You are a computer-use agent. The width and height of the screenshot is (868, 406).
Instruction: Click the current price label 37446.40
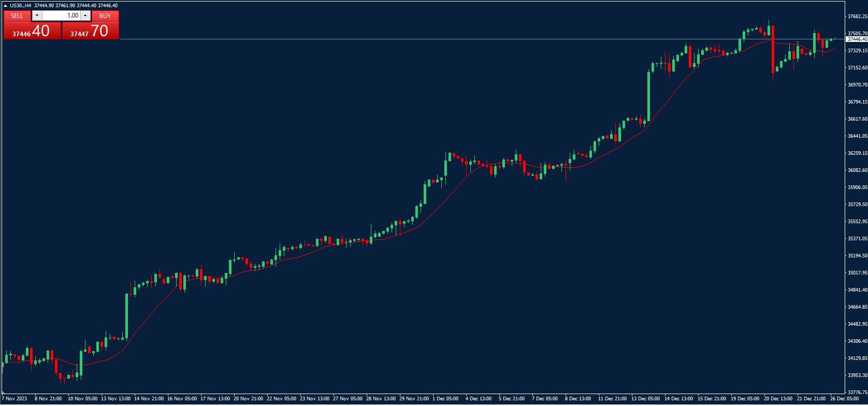857,39
